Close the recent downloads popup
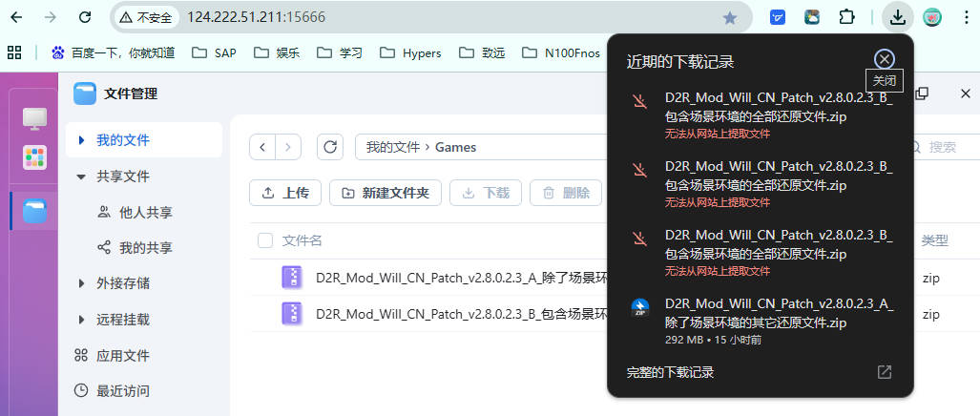This screenshot has width=980, height=416. pyautogui.click(x=884, y=59)
